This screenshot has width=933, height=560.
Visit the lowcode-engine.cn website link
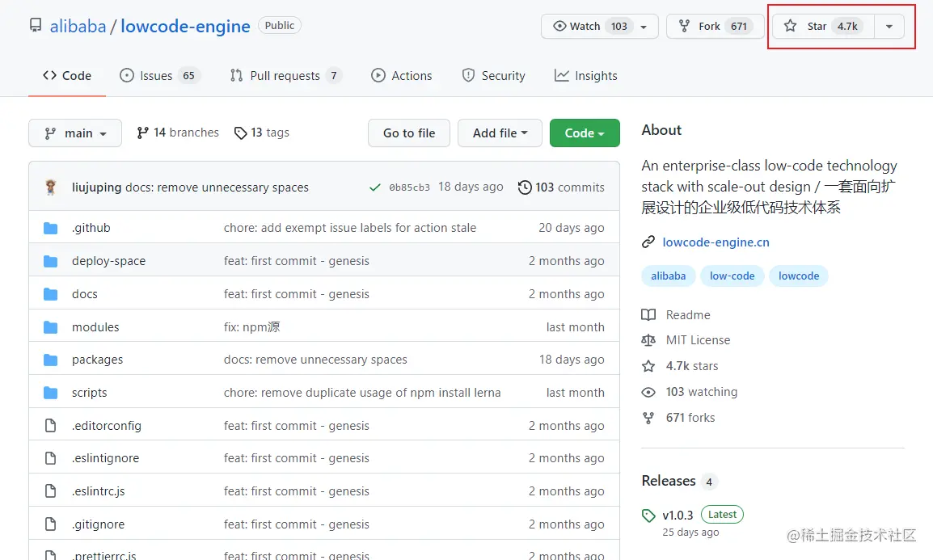[x=716, y=242]
